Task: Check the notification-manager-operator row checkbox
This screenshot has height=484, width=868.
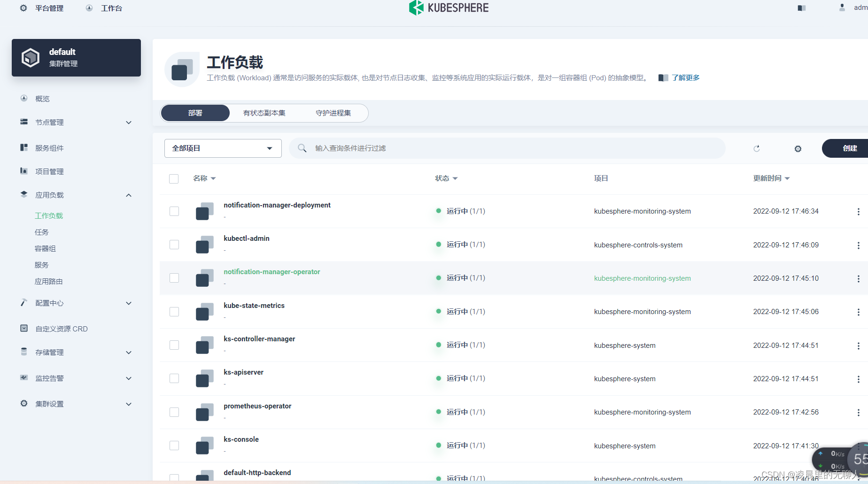Action: pos(174,278)
